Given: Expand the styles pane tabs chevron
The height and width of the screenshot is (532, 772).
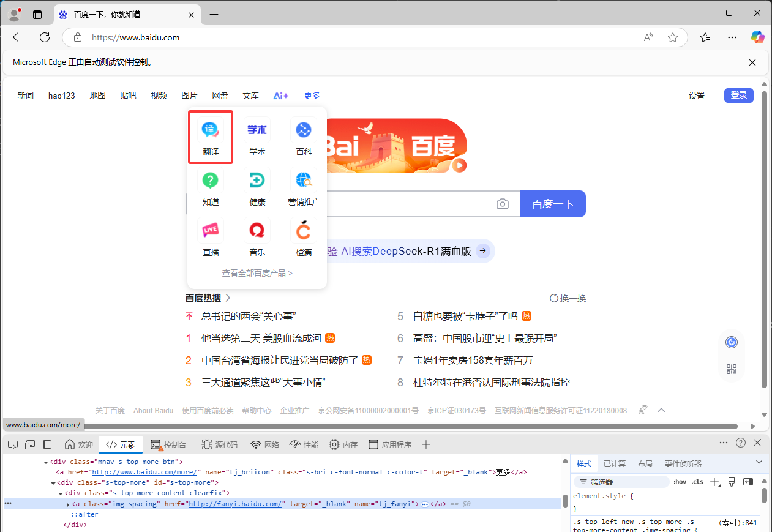Looking at the screenshot, I should (759, 463).
